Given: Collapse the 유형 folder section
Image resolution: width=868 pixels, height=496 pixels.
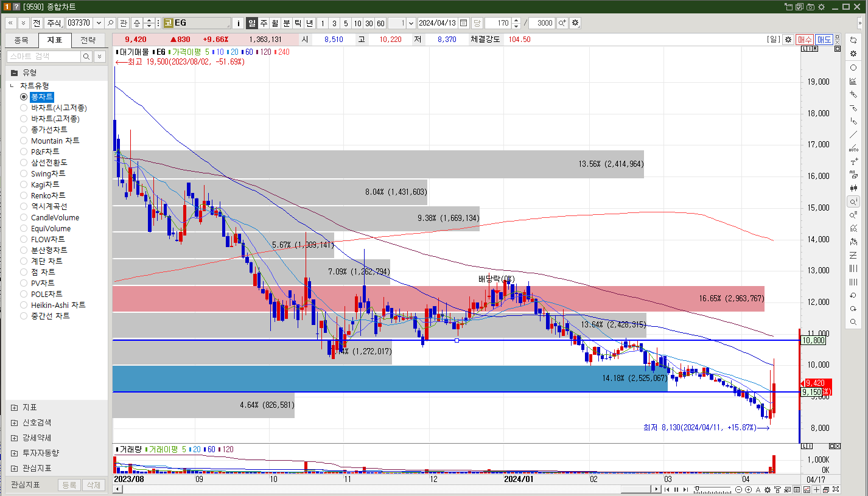Looking at the screenshot, I should 15,72.
